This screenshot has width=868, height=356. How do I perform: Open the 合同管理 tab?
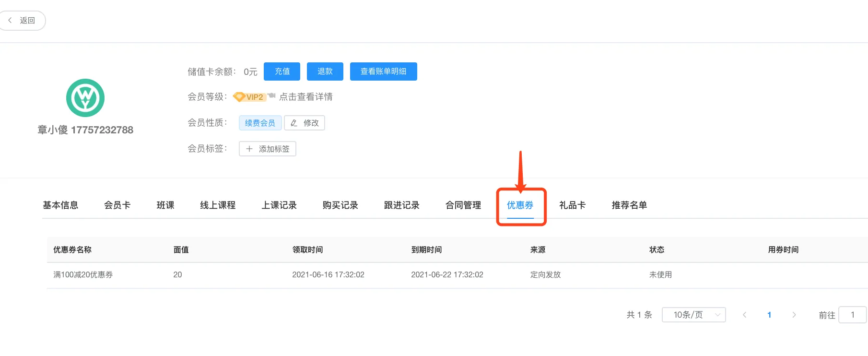pyautogui.click(x=463, y=205)
